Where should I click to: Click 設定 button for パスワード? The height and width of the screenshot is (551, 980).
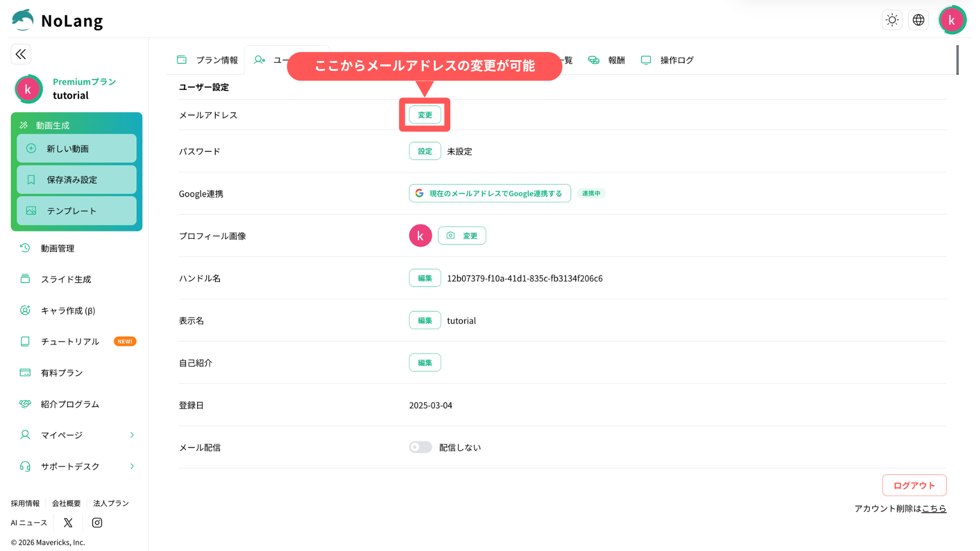(425, 151)
